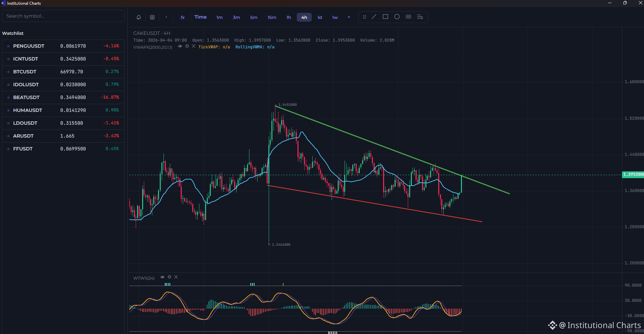Click the drawing toolbar drag handle
This screenshot has height=334, width=644.
[364, 17]
